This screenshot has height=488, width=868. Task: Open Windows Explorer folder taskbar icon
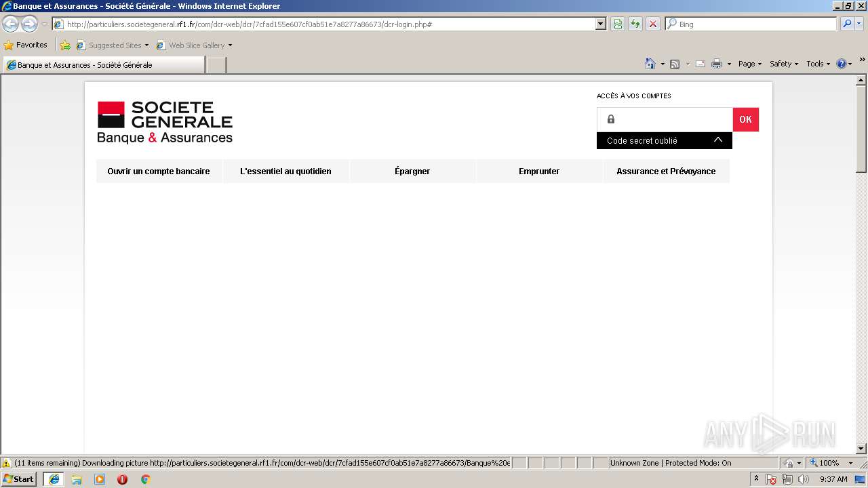tap(77, 479)
